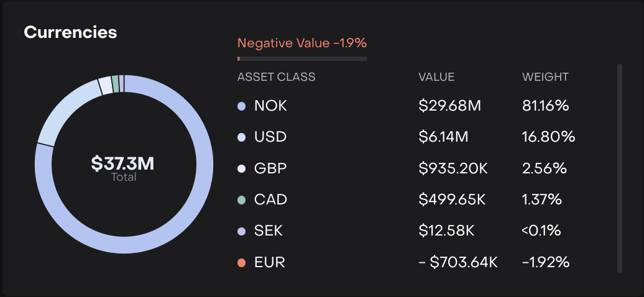
Task: Open the GBP currency row
Action: pyautogui.click(x=270, y=168)
